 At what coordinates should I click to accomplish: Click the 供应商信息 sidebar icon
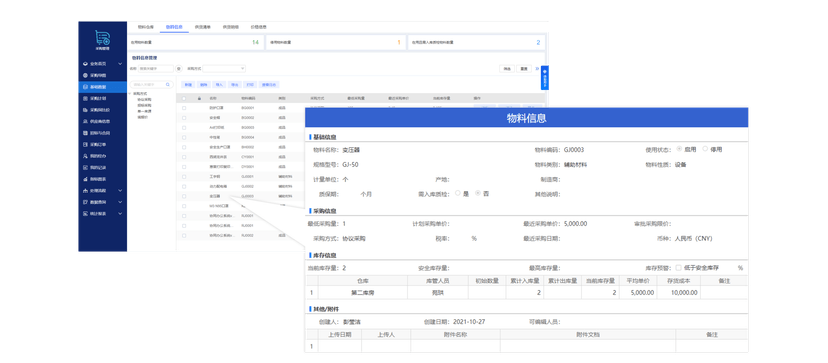86,122
